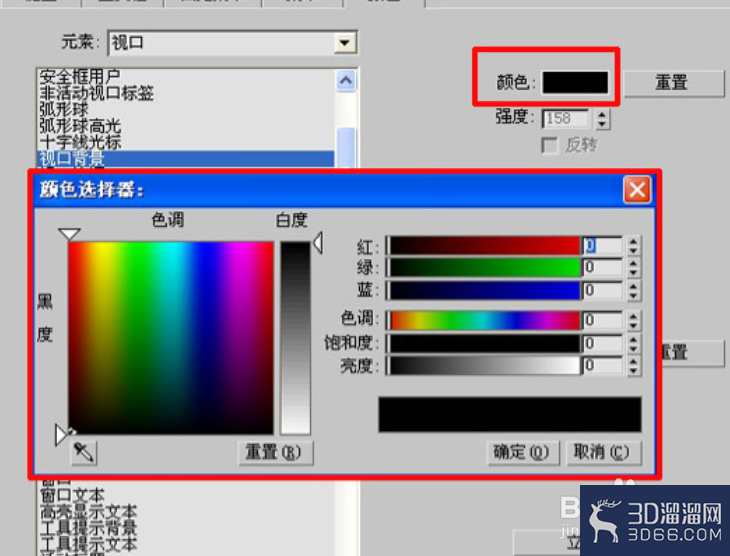Click the 取消(C) button
The width and height of the screenshot is (730, 556).
click(604, 452)
